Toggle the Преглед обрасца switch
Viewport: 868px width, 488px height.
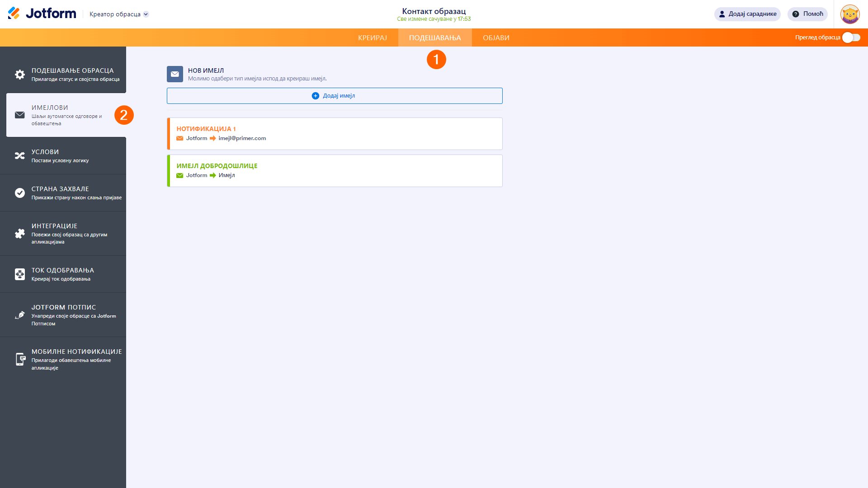pyautogui.click(x=851, y=38)
